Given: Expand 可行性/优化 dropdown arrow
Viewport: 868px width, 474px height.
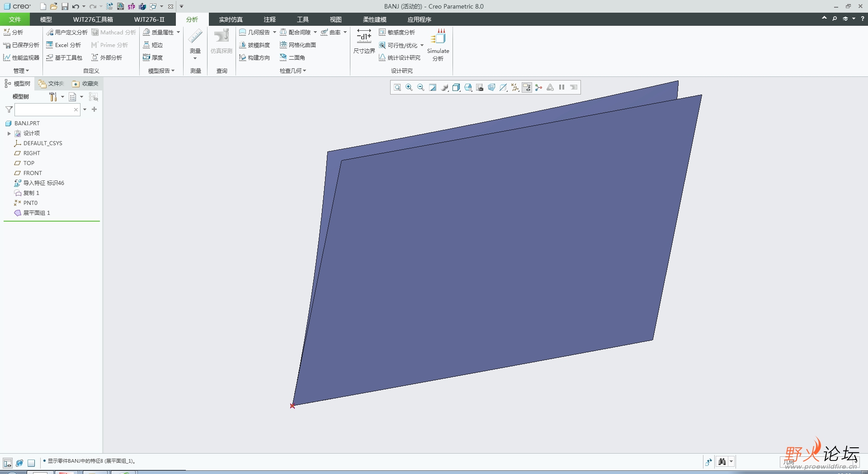Looking at the screenshot, I should tap(422, 45).
